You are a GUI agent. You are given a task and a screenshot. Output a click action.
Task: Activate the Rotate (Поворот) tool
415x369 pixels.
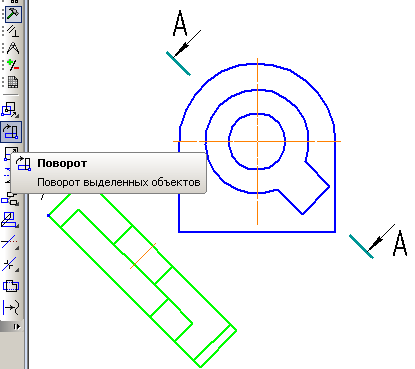(11, 132)
